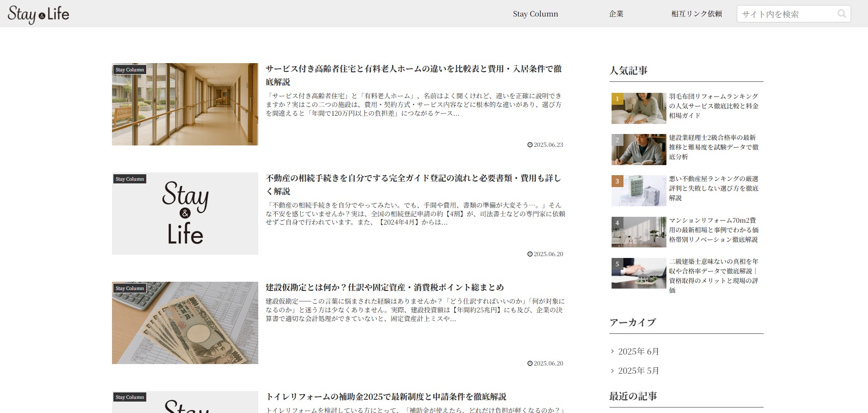Open popular article 二級建築士意味ないの真相

pos(714,276)
